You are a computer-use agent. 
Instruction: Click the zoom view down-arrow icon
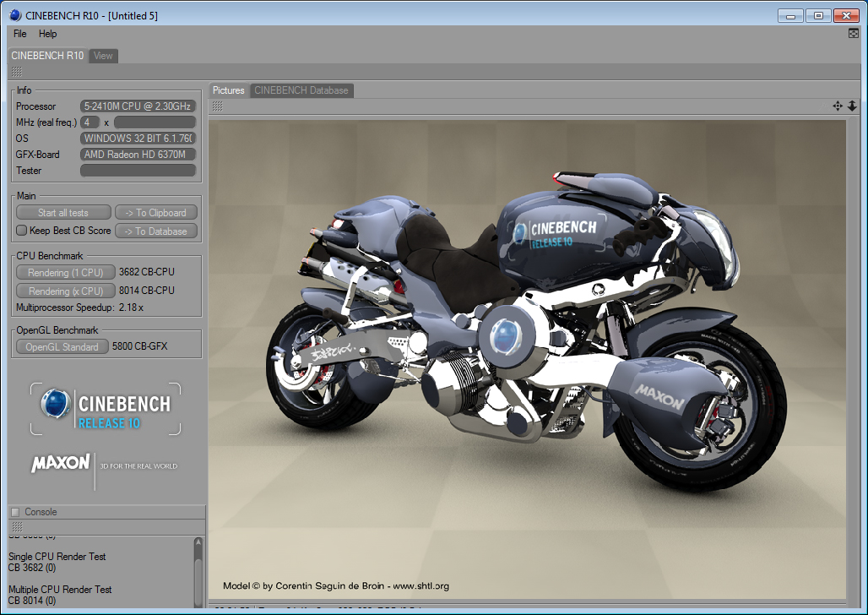(x=852, y=106)
